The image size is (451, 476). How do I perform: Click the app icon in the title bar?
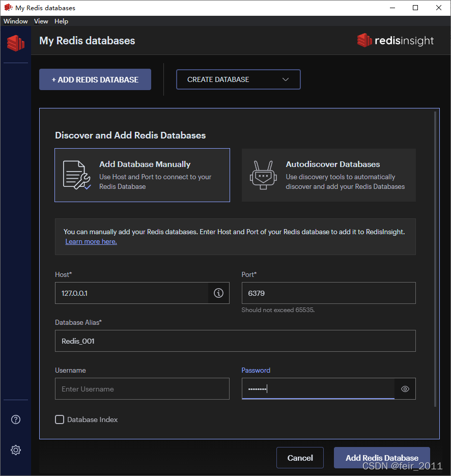tap(8, 8)
